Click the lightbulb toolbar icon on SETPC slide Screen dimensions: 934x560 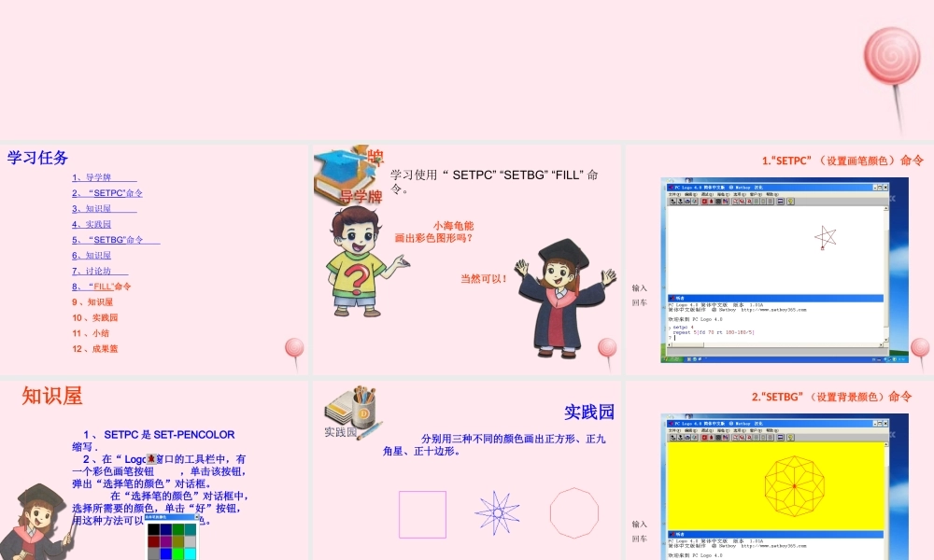pos(790,202)
